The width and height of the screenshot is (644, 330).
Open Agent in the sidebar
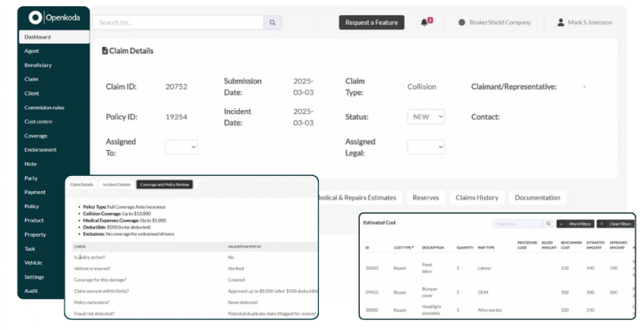coord(31,51)
